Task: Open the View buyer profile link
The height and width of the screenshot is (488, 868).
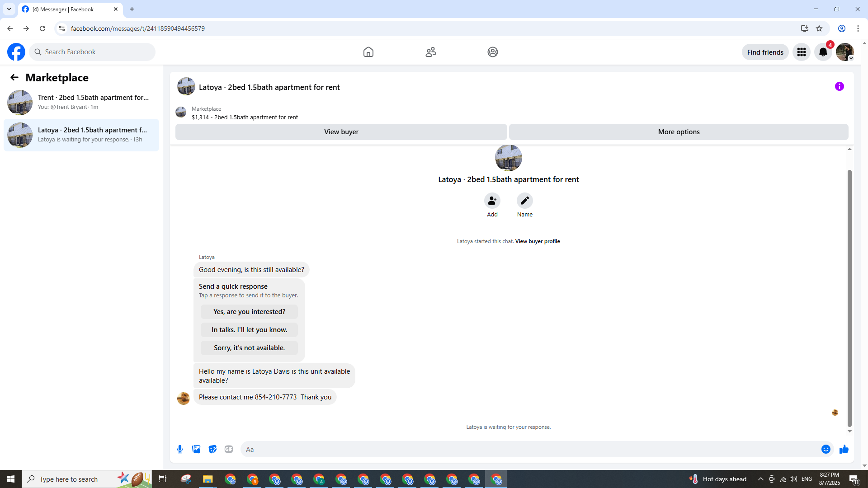Action: point(538,241)
